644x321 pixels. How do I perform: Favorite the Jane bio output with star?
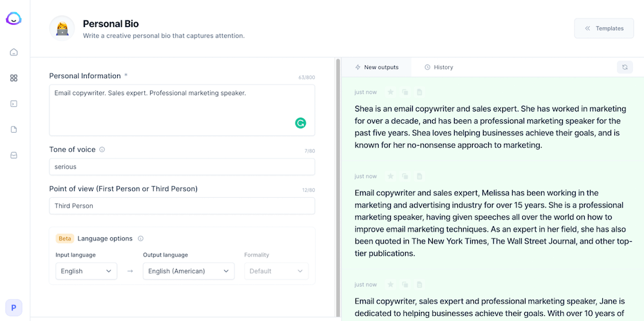coord(390,284)
